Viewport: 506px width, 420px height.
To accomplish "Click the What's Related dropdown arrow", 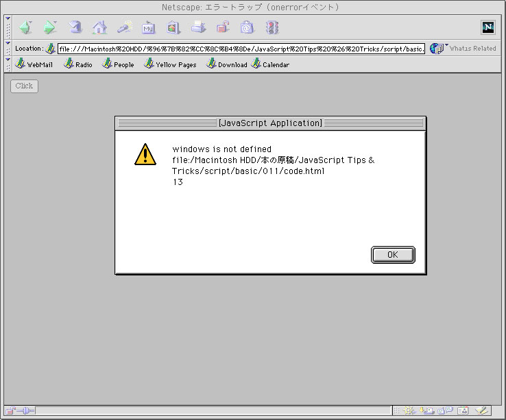I will [x=446, y=45].
